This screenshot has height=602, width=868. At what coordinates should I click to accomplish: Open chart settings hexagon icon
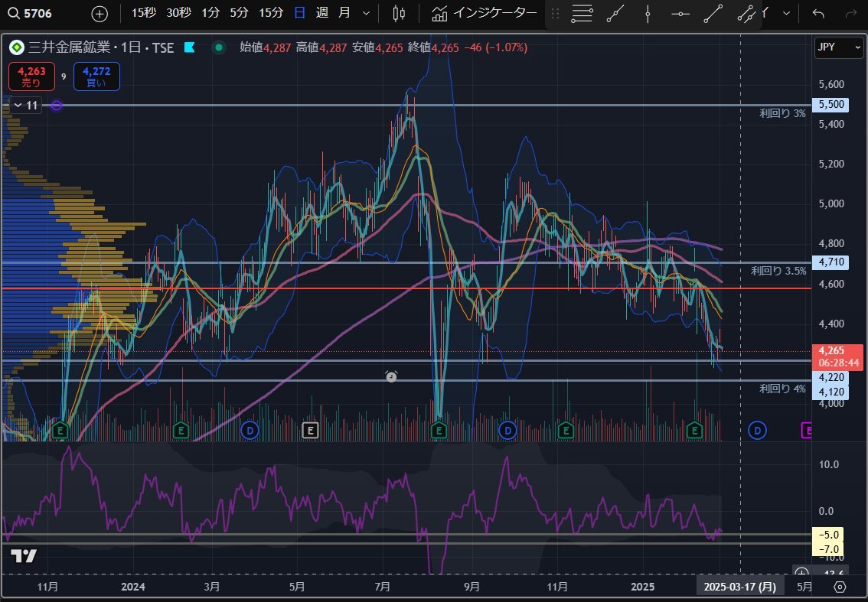[840, 587]
